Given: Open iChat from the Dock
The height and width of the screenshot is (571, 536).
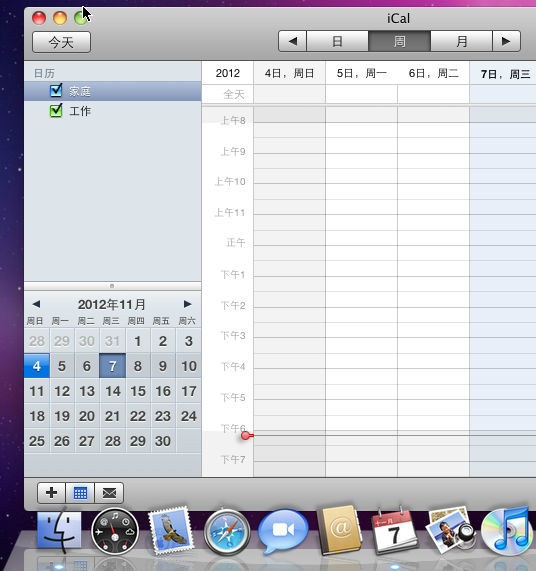Looking at the screenshot, I should [x=283, y=531].
